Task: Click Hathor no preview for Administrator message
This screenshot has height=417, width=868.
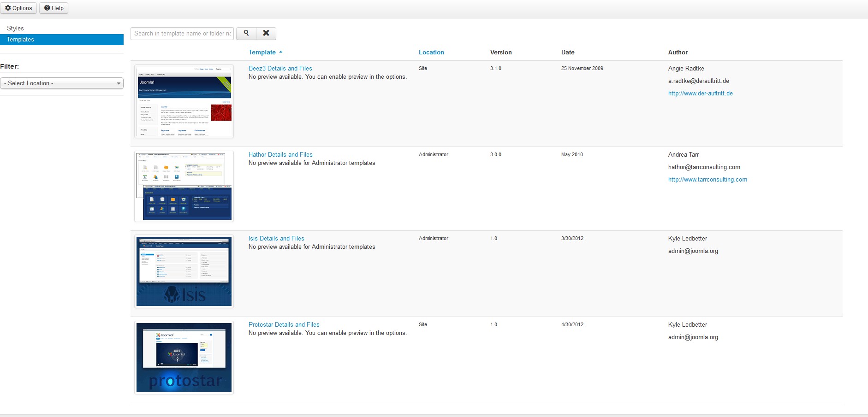Action: pos(312,163)
